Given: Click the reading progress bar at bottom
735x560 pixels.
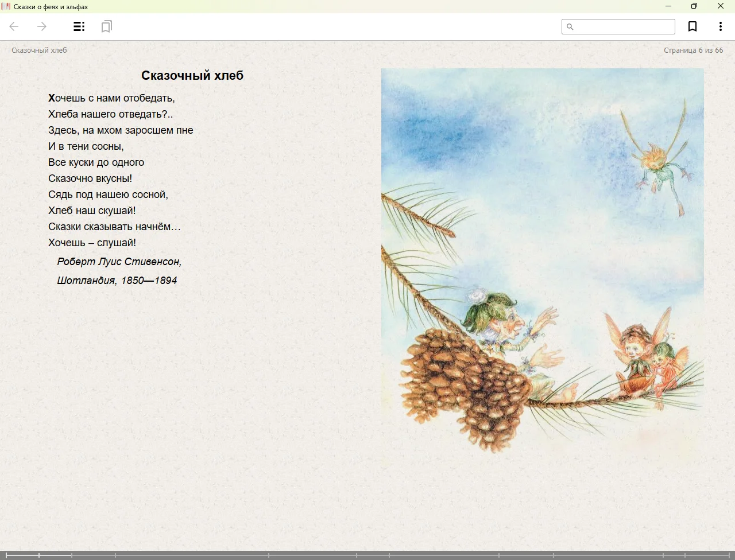Looking at the screenshot, I should point(367,555).
